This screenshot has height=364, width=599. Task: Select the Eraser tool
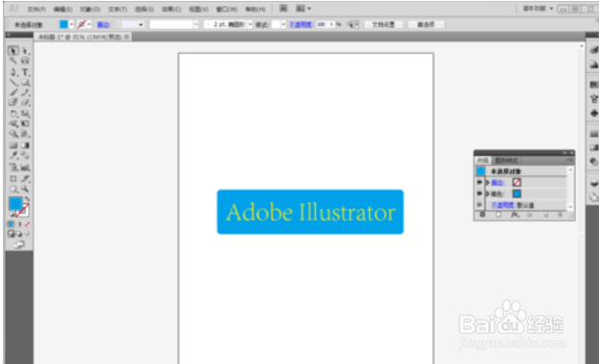pyautogui.click(x=25, y=102)
